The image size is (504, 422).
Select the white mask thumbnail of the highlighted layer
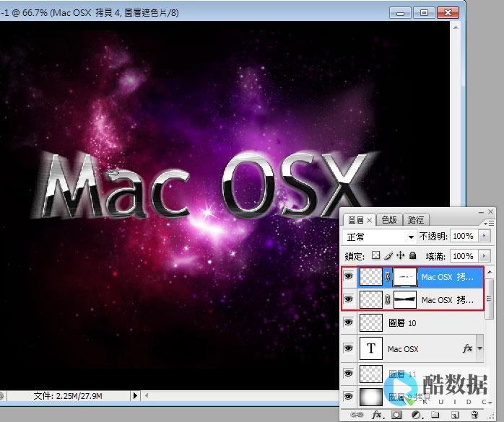point(404,277)
